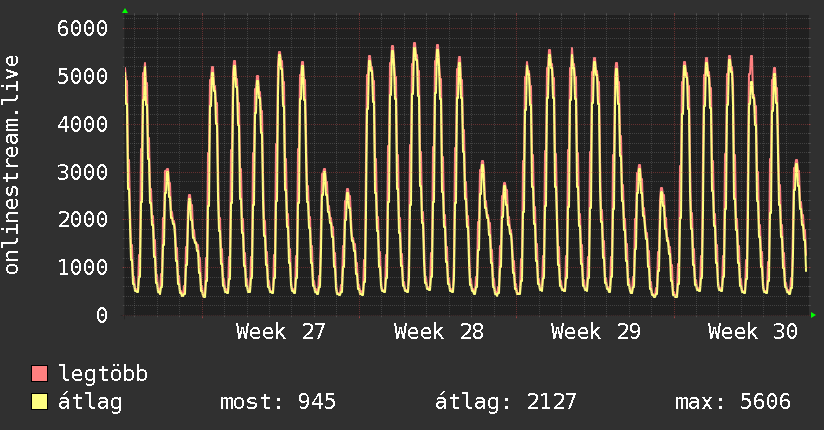This screenshot has width=824, height=430.
Task: Click the Week 28 axis label
Action: click(438, 332)
